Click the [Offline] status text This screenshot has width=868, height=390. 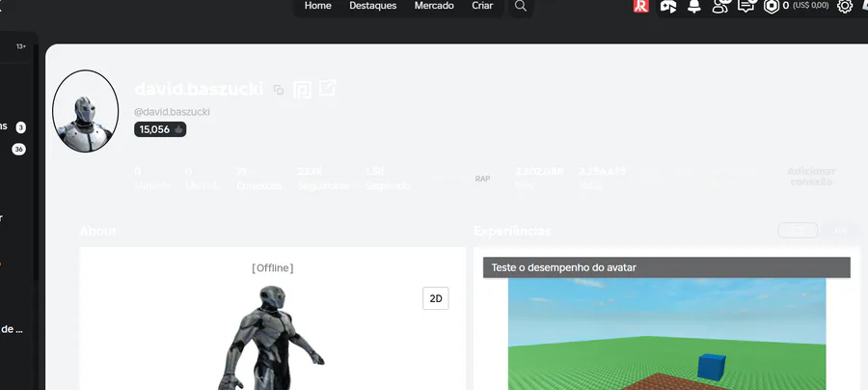click(x=272, y=268)
